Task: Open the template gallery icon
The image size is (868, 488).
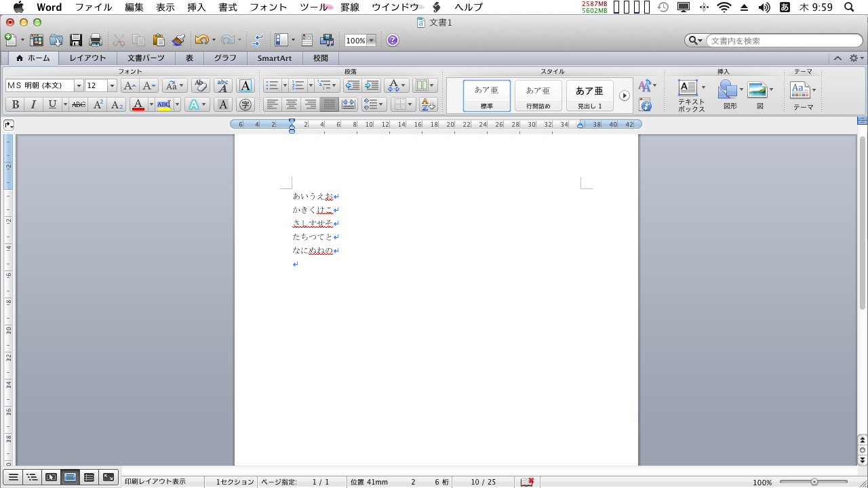Action: (36, 40)
